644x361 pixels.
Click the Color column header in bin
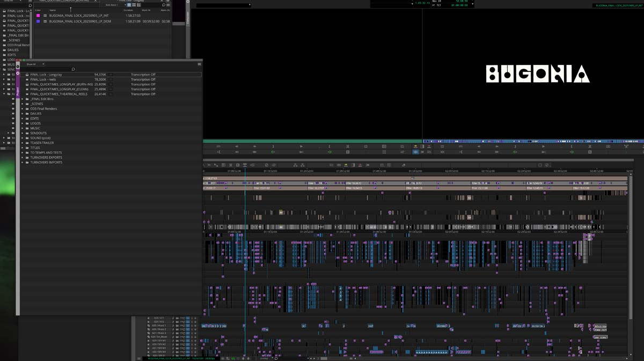pyautogui.click(x=38, y=10)
